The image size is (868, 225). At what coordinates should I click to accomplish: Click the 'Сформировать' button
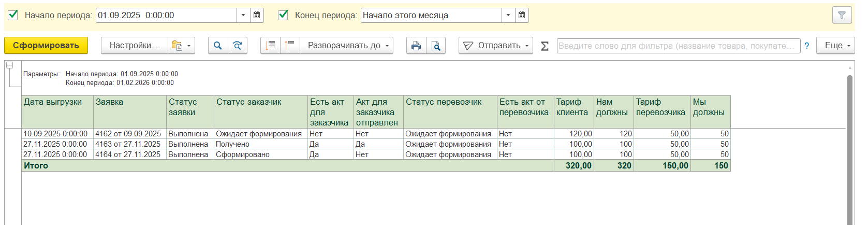(46, 46)
